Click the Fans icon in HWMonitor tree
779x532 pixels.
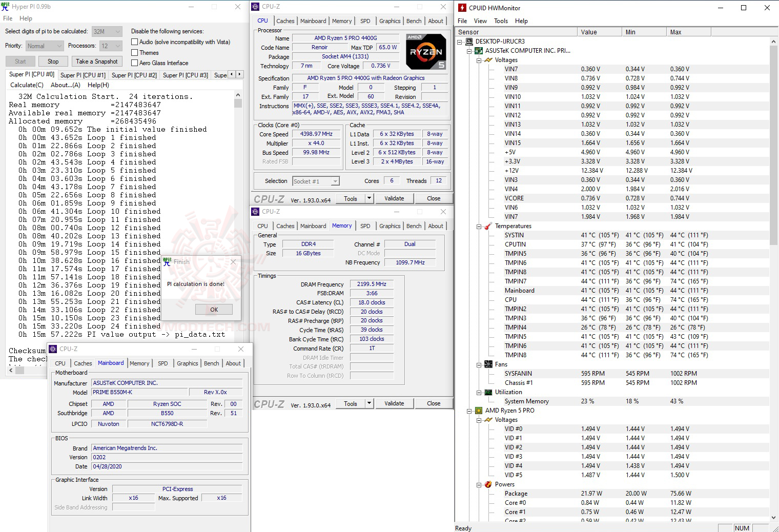pyautogui.click(x=488, y=364)
